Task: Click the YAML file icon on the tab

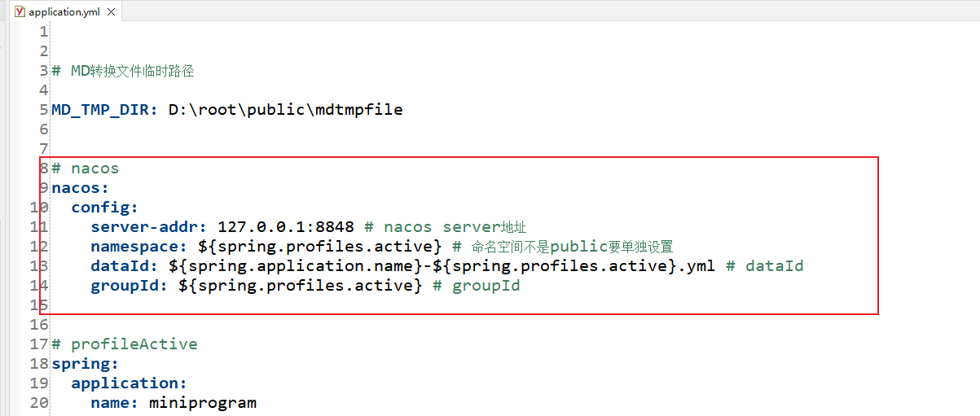Action: [x=20, y=12]
